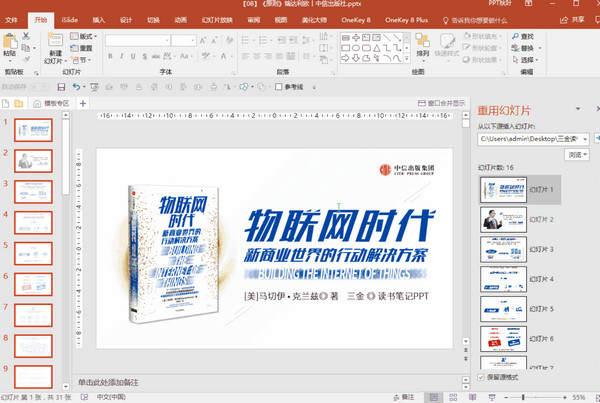Click the Cut scissors icon

[x=26, y=36]
